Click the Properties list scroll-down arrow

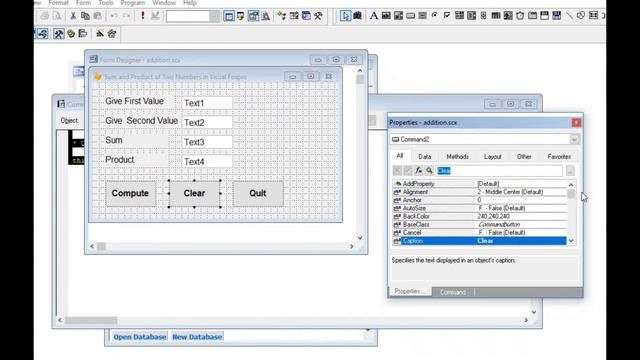tap(571, 241)
